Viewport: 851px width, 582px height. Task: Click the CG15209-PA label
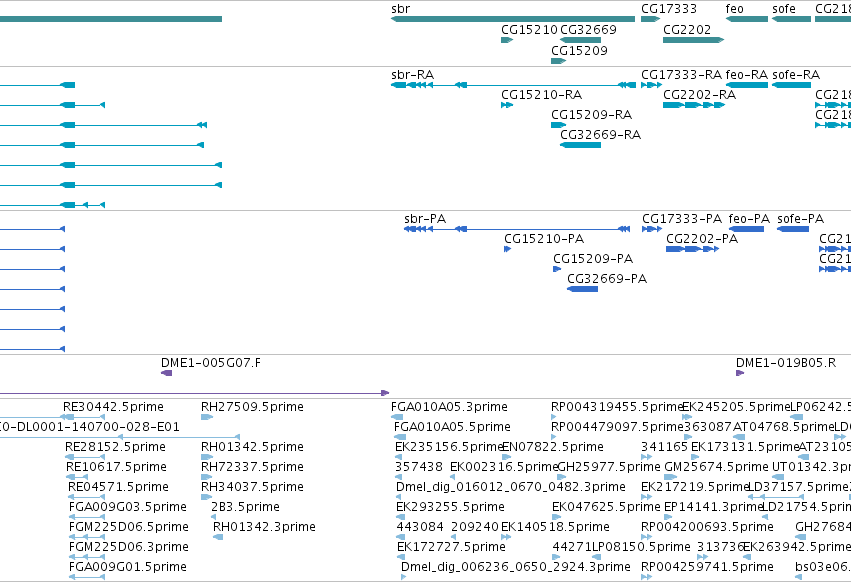pos(593,259)
